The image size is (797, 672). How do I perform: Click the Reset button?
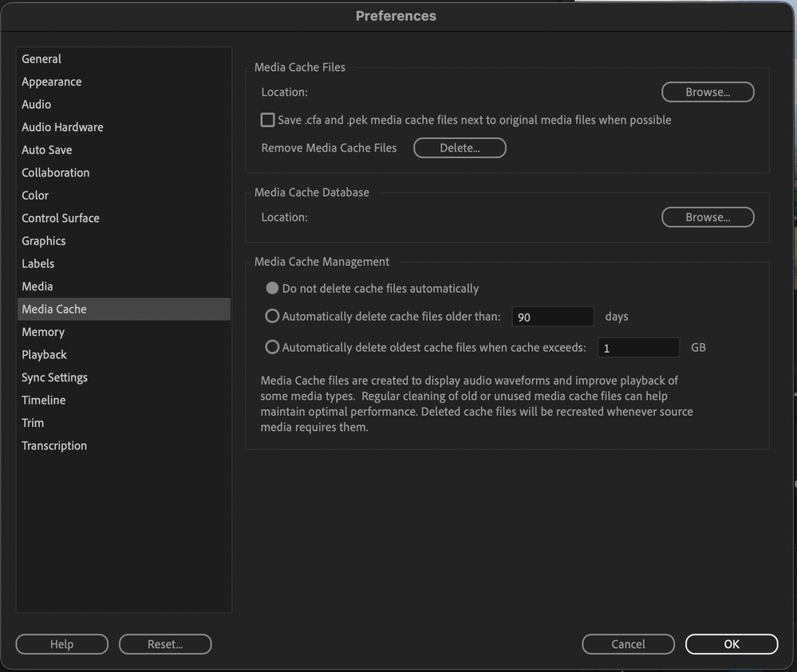[165, 644]
